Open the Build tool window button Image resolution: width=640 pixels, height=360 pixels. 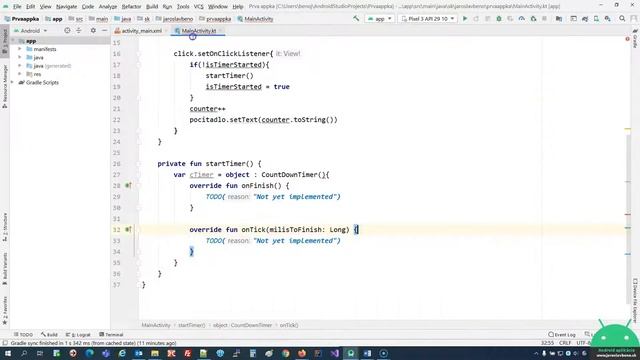click(49, 335)
